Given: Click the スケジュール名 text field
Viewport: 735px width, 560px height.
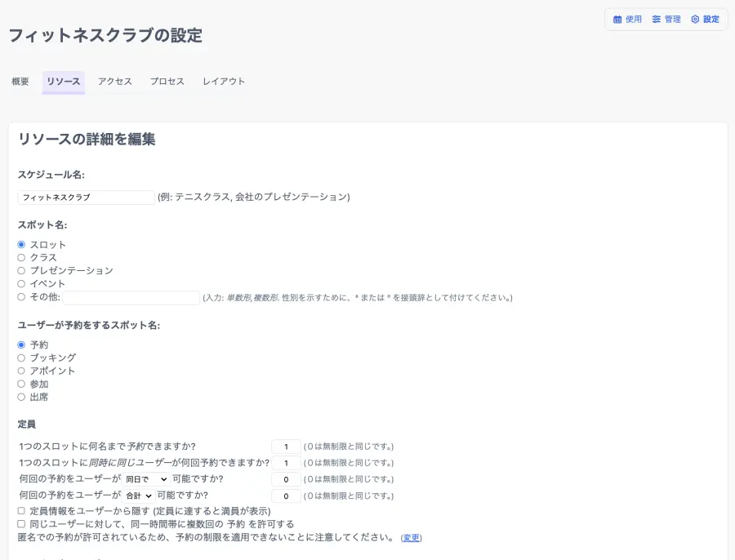Looking at the screenshot, I should (x=86, y=198).
